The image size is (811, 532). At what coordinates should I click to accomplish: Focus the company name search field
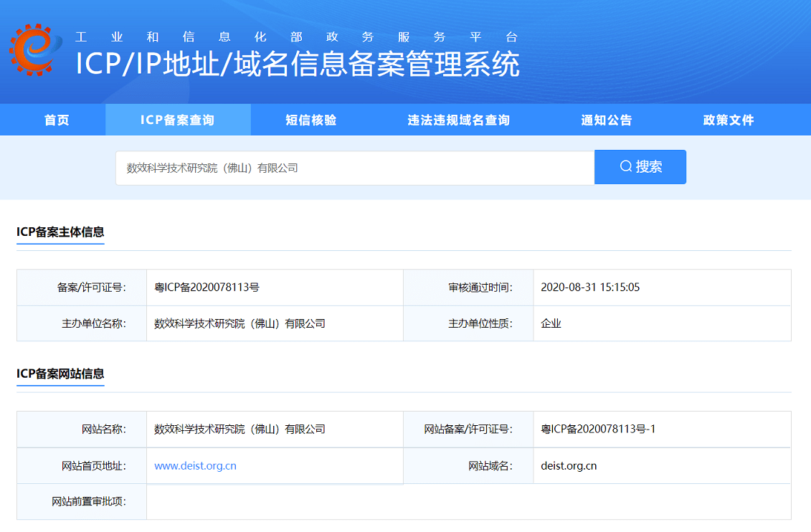tap(355, 168)
